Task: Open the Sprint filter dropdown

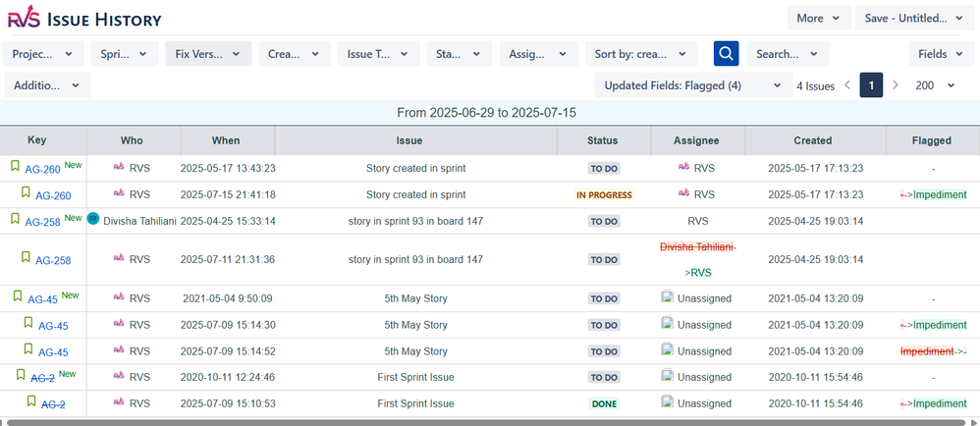Action: click(x=124, y=54)
